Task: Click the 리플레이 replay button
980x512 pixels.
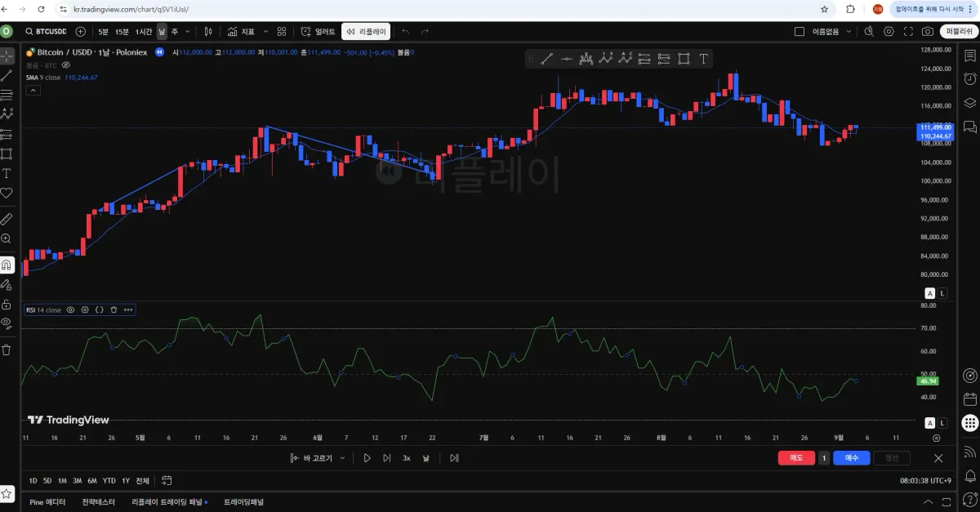Action: pyautogui.click(x=365, y=32)
